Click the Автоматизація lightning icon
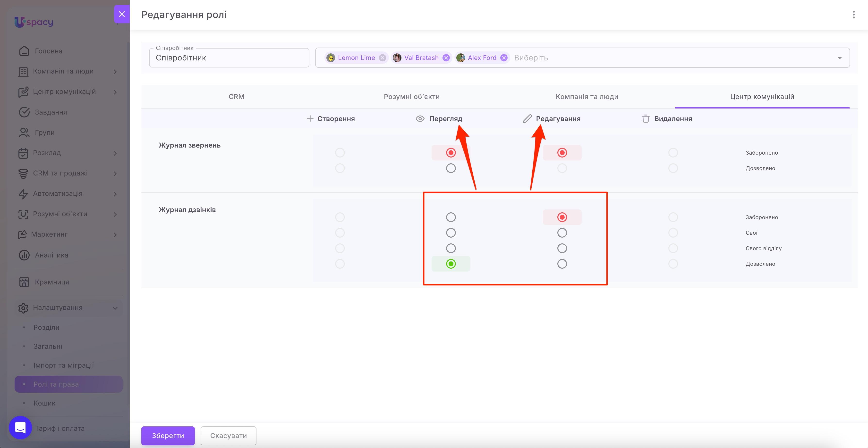 pos(23,193)
